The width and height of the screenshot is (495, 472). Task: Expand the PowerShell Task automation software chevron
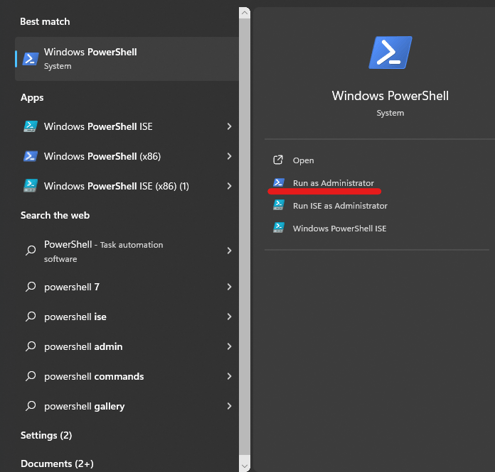229,251
